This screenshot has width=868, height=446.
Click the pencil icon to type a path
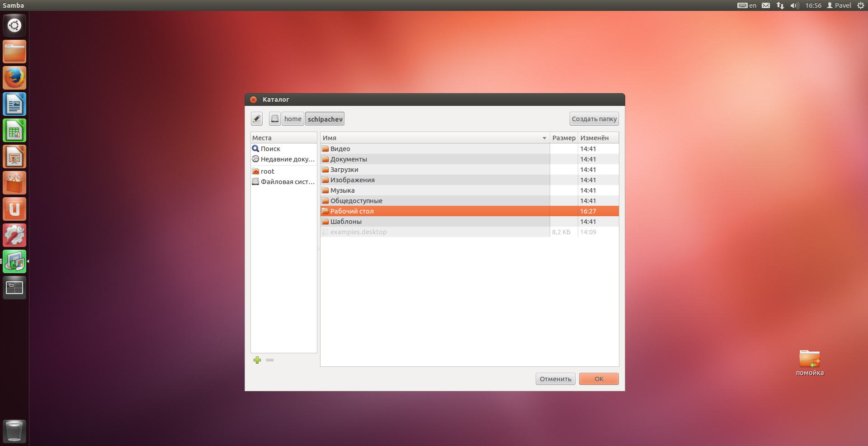tap(257, 119)
